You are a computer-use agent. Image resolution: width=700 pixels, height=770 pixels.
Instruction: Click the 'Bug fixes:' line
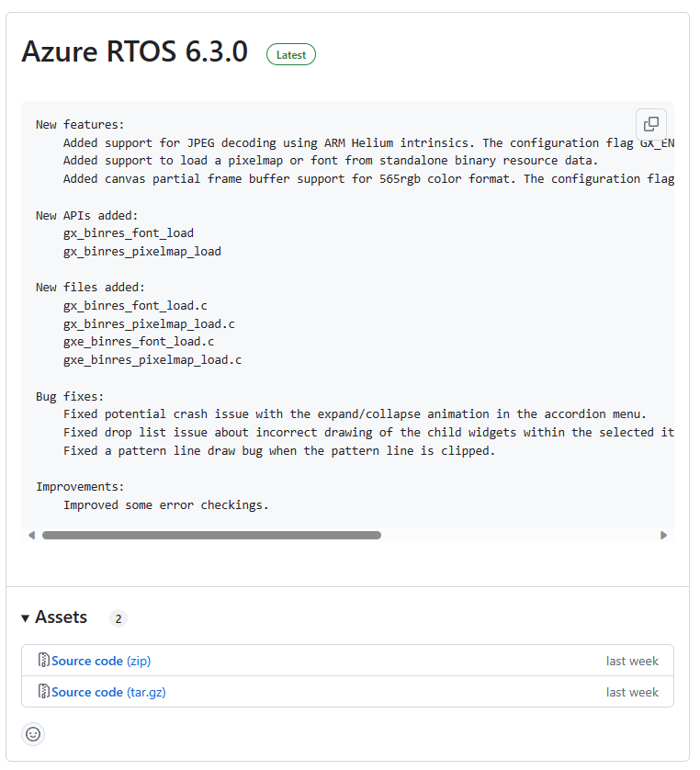click(x=69, y=397)
